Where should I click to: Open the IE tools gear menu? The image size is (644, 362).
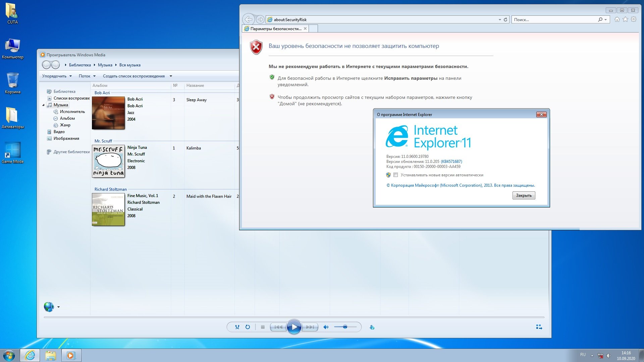coord(634,19)
